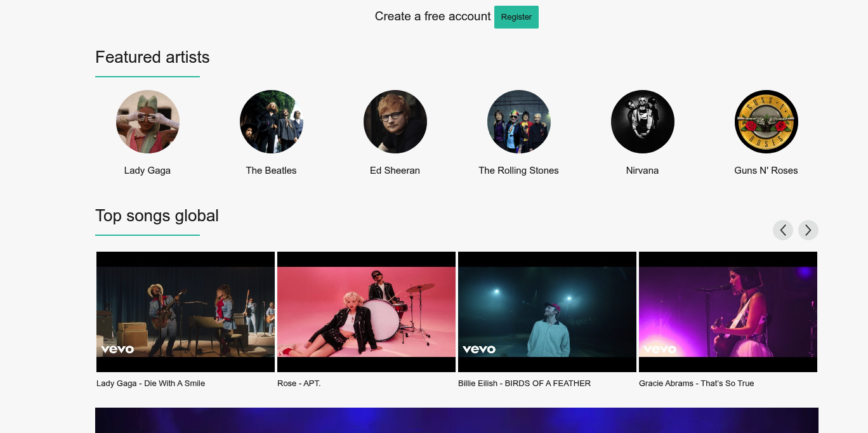This screenshot has width=868, height=433.
Task: Open The Rolling Stones artist avatar
Action: [519, 122]
